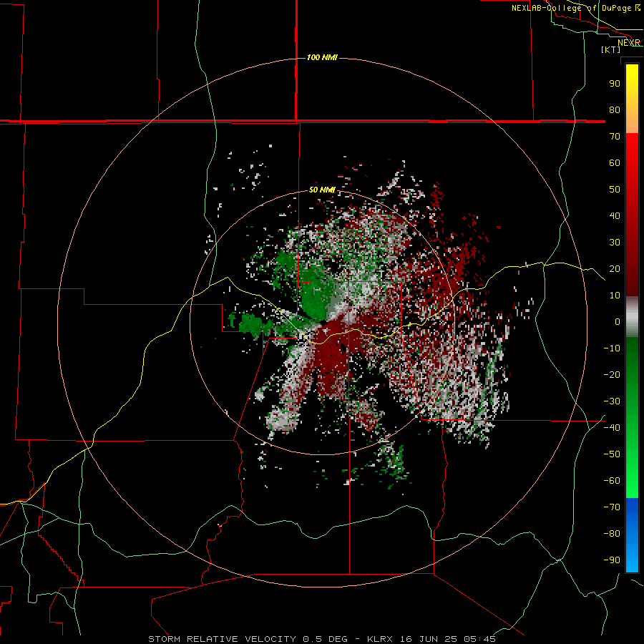
Task: Click the 80 value on velocity scale
Action: pos(615,109)
